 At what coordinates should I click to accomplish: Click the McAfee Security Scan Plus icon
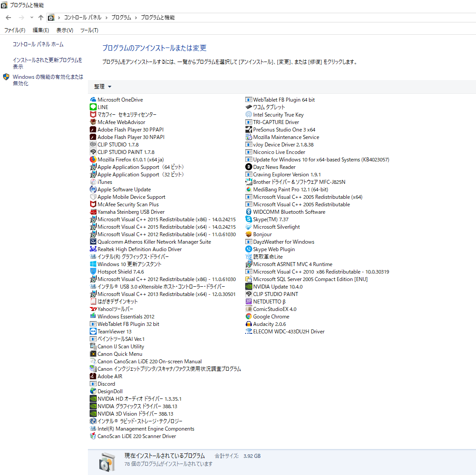coord(93,205)
